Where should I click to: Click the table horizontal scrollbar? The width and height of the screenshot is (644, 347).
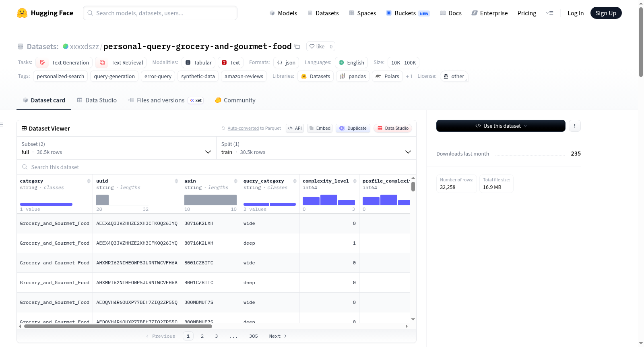[x=118, y=326]
